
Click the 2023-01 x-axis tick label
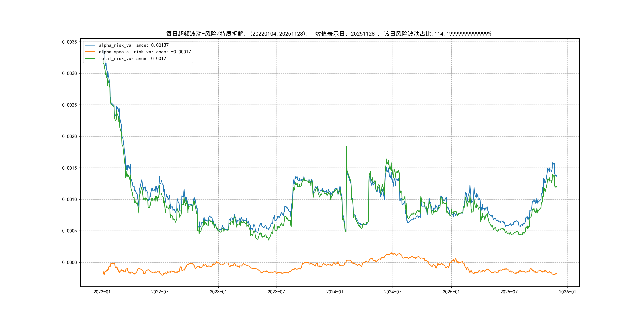(x=218, y=292)
